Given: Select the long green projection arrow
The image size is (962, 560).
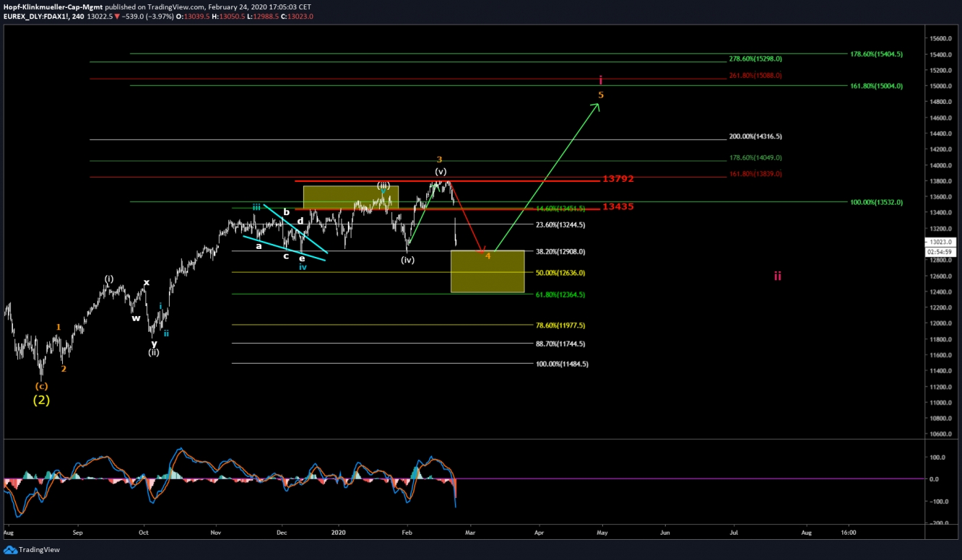Looking at the screenshot, I should (x=547, y=176).
